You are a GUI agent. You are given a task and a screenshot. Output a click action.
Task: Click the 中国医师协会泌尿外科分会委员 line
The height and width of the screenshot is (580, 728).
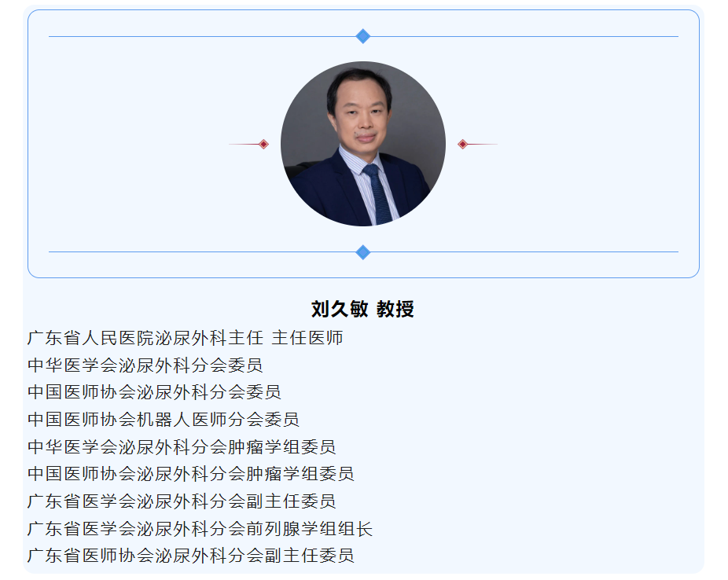[154, 392]
